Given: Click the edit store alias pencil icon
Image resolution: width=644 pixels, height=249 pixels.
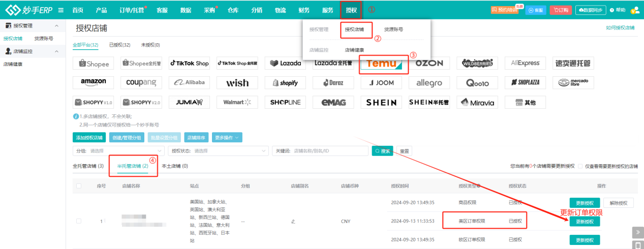Looking at the screenshot, I should point(293,222).
